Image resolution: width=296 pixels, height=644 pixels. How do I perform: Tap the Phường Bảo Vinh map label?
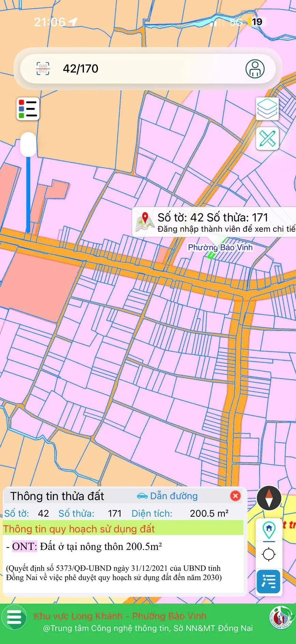[220, 247]
